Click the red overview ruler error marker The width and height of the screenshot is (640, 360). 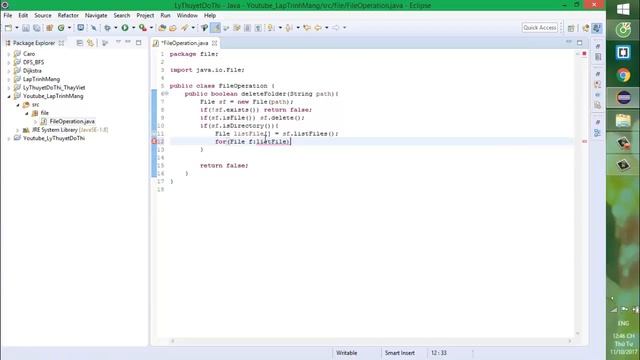pos(584,142)
